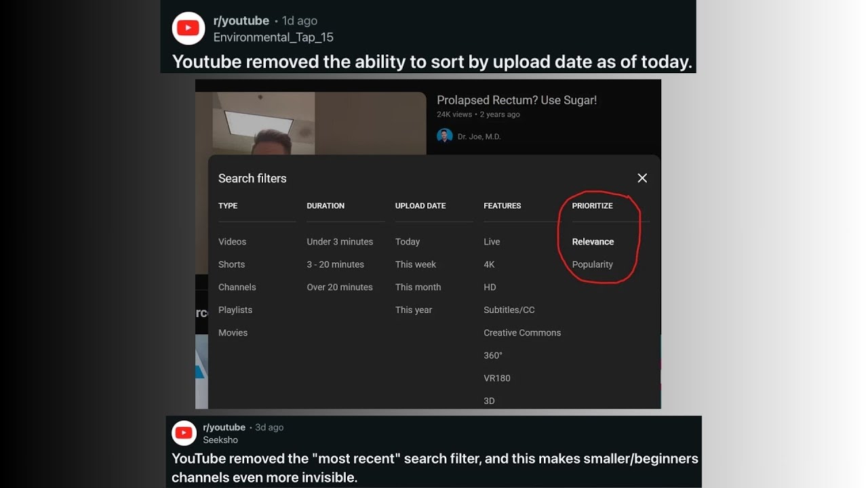Open r/youtube subreddit link in top post

pyautogui.click(x=241, y=21)
